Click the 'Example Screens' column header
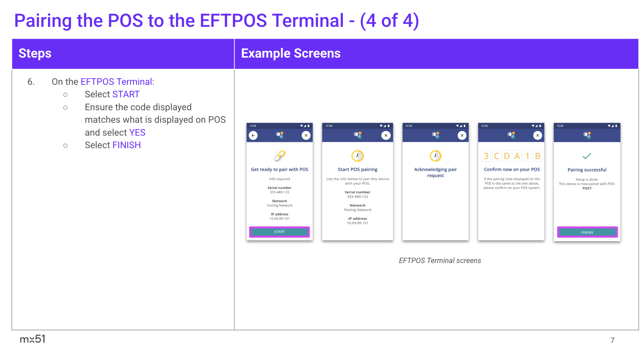This screenshot has height=355, width=644. 290,54
